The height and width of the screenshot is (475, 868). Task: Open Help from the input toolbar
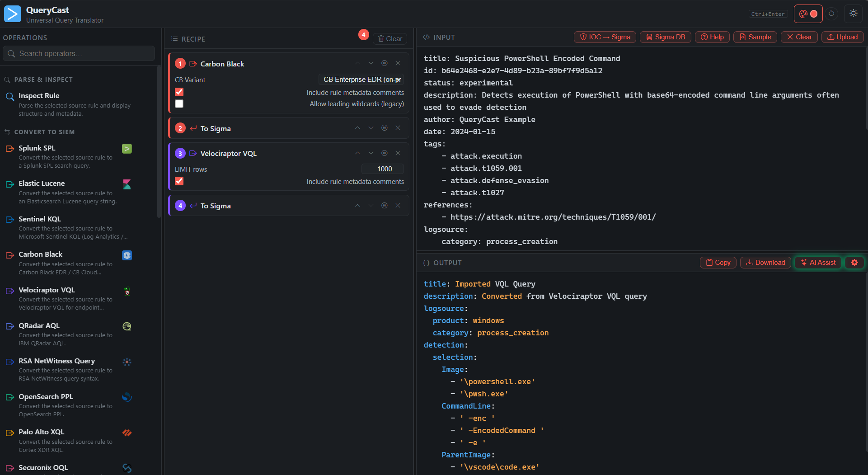click(x=712, y=37)
